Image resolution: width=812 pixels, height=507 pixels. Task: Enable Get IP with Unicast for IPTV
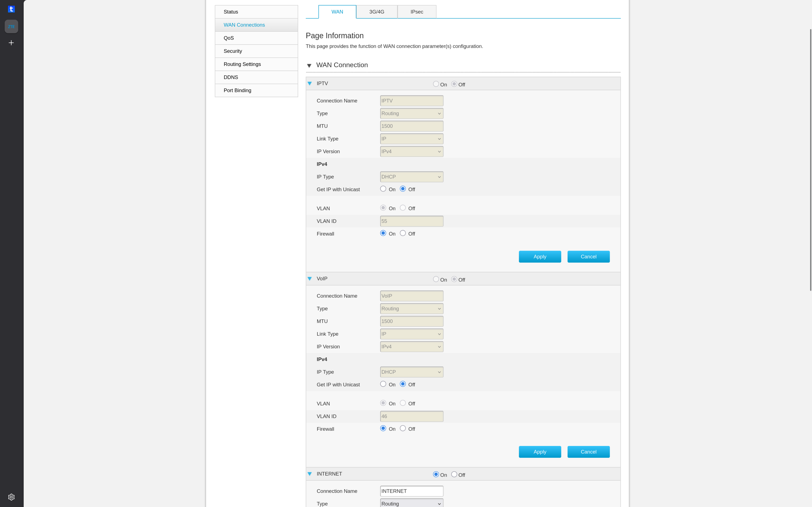click(x=383, y=189)
